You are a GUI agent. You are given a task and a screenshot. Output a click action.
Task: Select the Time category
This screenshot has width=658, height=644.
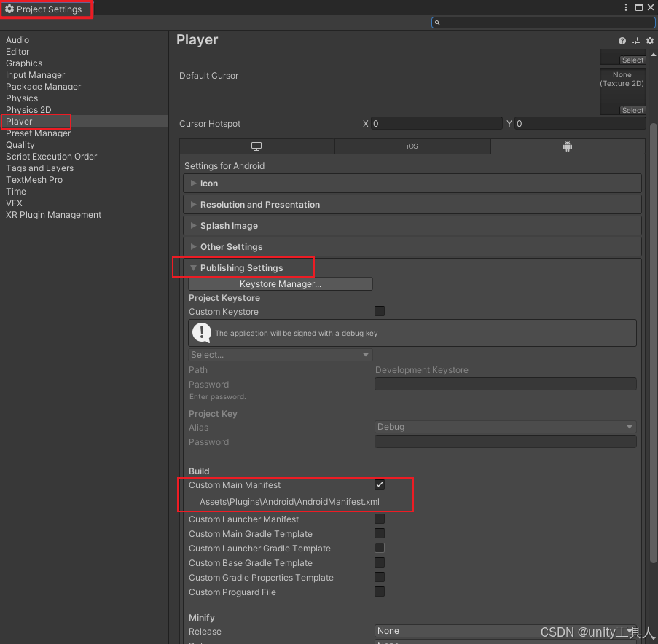coord(16,192)
